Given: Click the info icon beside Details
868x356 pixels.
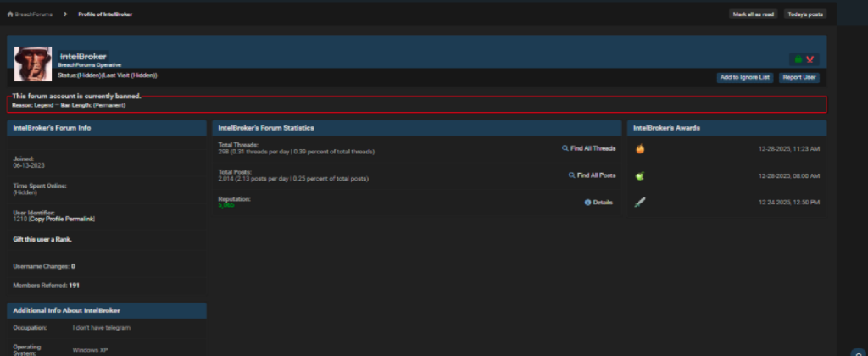Looking at the screenshot, I should (x=587, y=203).
